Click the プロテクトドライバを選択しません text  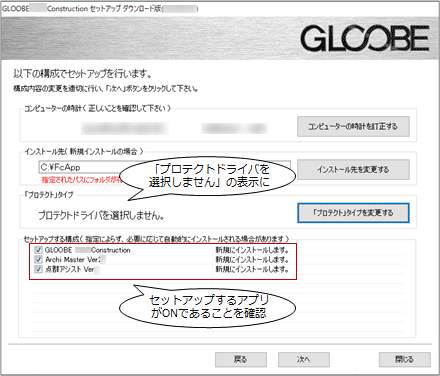point(101,216)
